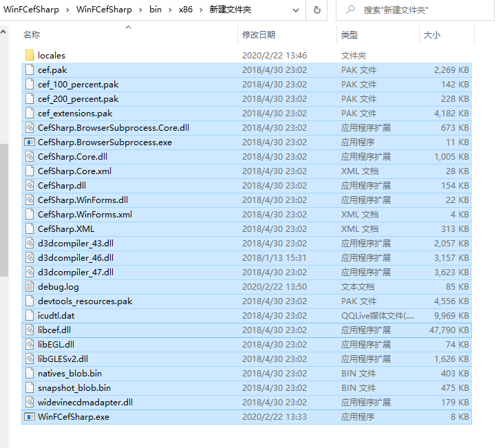The image size is (503, 448).
Task: Open the address bar history dropdown
Action: click(x=296, y=10)
